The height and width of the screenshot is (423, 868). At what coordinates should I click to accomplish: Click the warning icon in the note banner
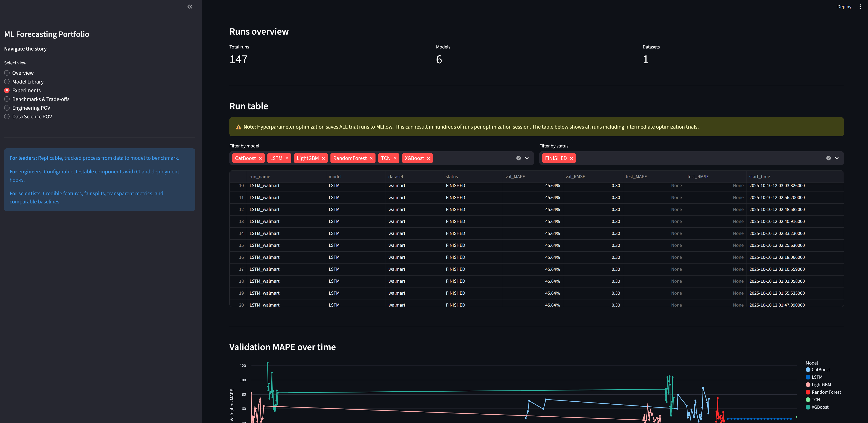(239, 127)
